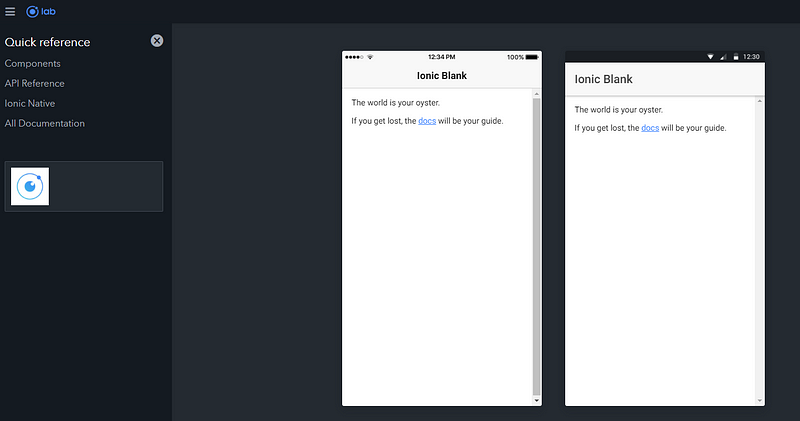Image resolution: width=800 pixels, height=421 pixels.
Task: Click the Android wifi status icon
Action: [710, 57]
